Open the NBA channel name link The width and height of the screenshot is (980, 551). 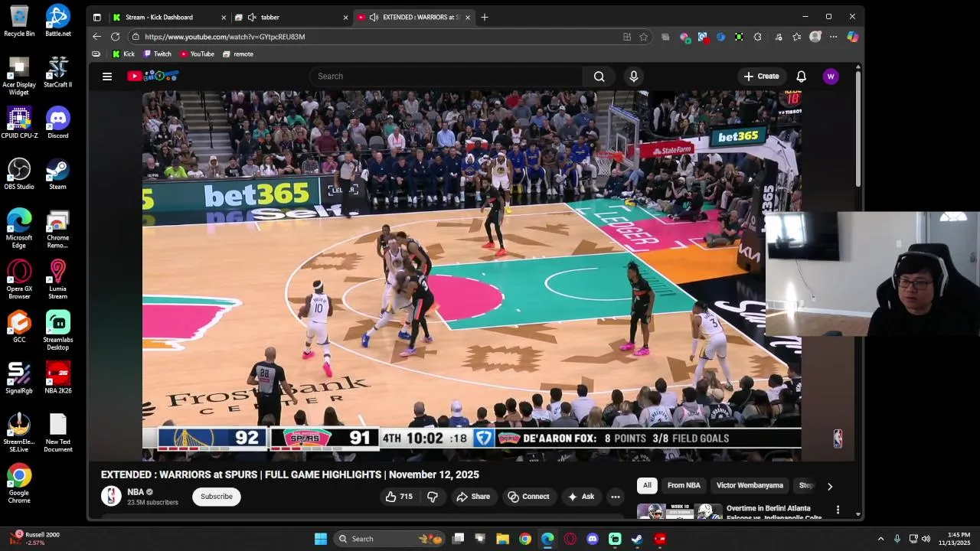(136, 492)
